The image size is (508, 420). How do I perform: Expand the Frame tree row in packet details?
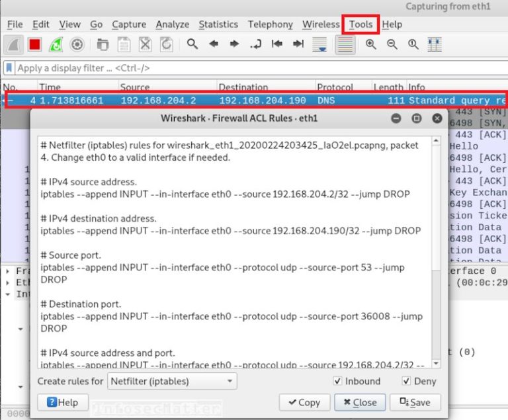8,271
